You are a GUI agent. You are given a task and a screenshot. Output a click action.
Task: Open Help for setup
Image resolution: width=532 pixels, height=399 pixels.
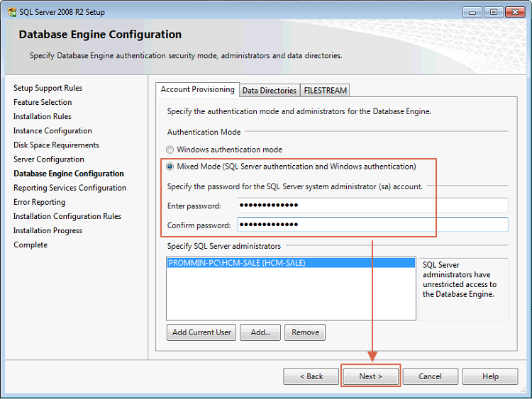pos(490,376)
